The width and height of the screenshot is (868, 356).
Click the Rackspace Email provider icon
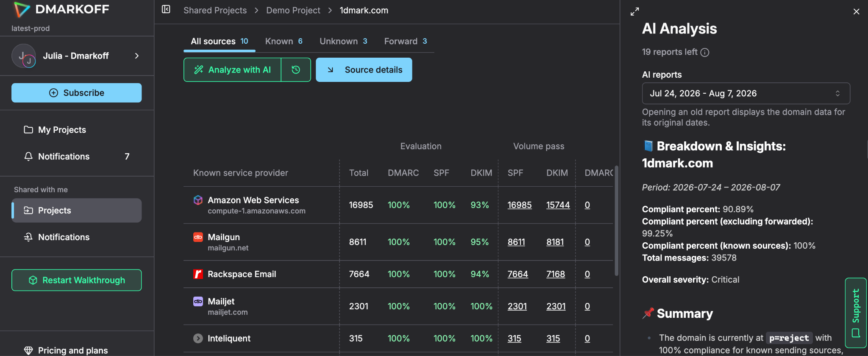tap(198, 274)
